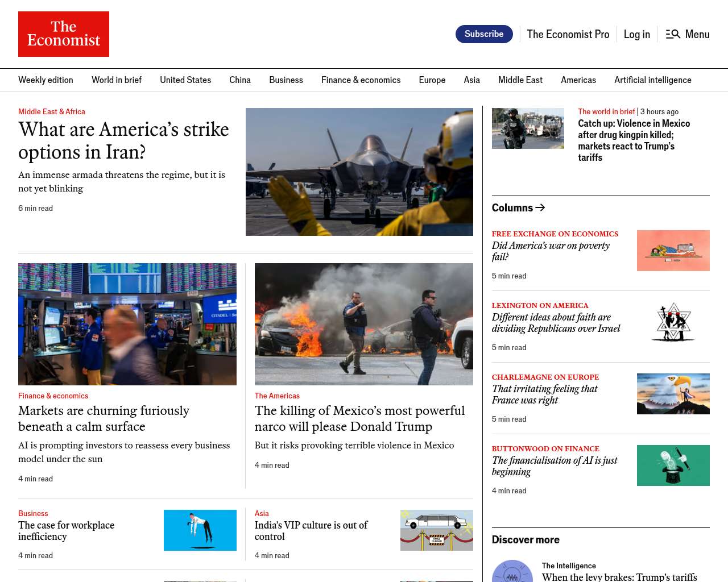Click the trading floor photo
The width and height of the screenshot is (728, 582).
(x=127, y=324)
